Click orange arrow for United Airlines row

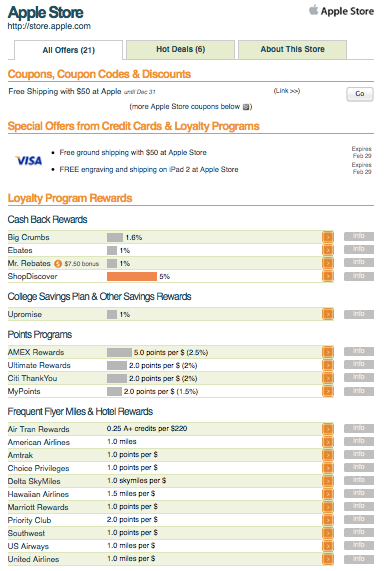tap(328, 559)
